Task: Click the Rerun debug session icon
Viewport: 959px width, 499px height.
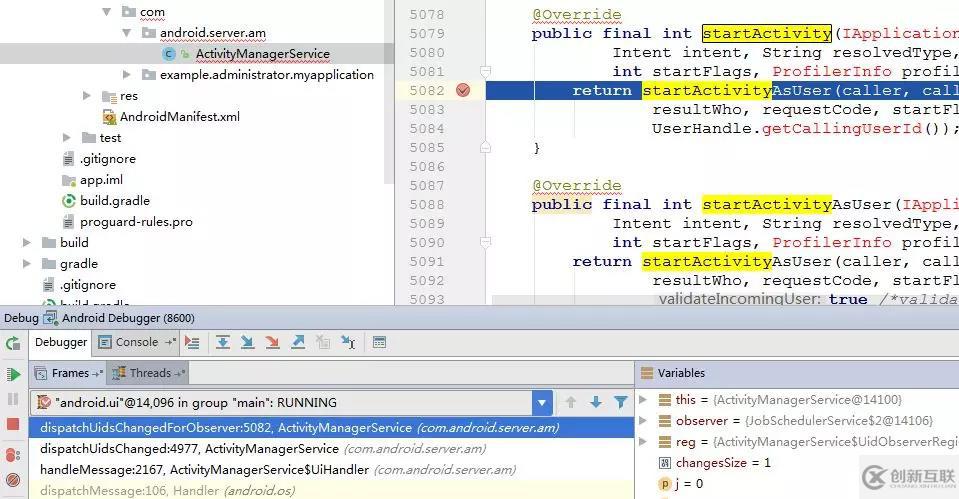Action: click(13, 343)
